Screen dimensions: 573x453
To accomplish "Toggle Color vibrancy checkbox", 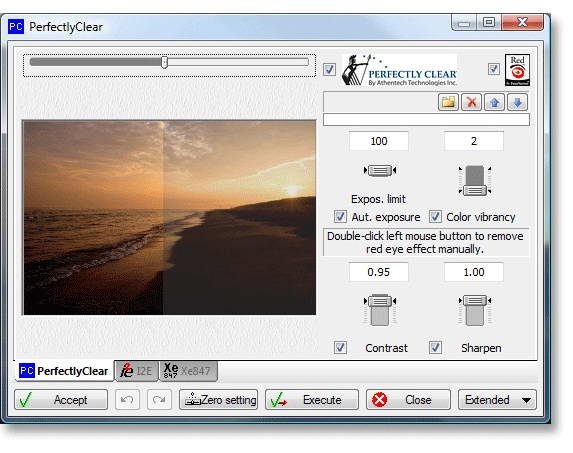I will [435, 216].
